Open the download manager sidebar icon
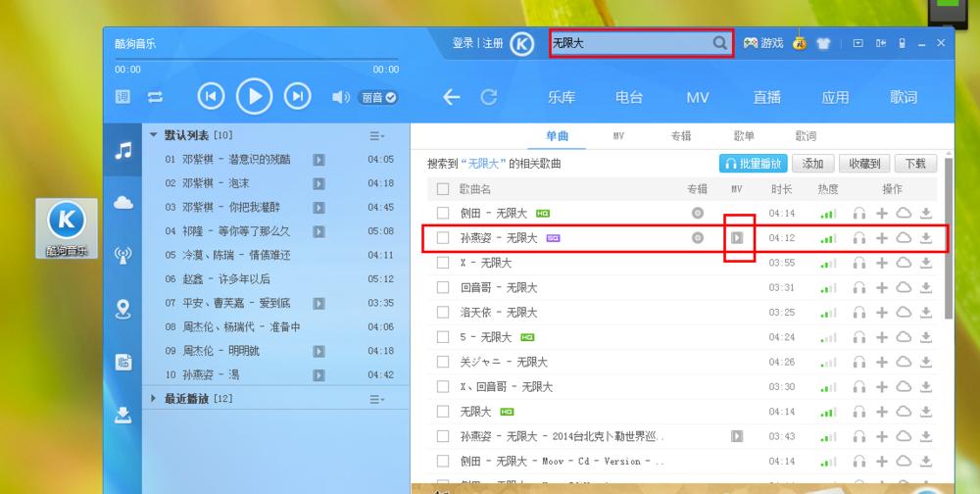The height and width of the screenshot is (494, 980). (x=123, y=416)
